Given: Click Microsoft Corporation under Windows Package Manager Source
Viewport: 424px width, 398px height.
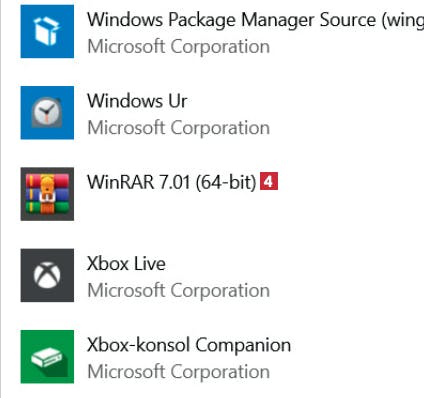Looking at the screenshot, I should pos(179,46).
